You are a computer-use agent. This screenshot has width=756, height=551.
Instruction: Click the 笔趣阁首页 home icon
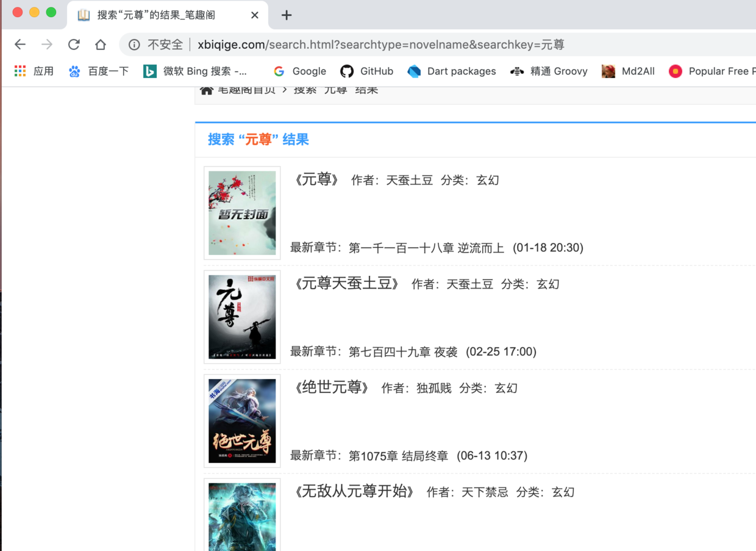tap(207, 90)
